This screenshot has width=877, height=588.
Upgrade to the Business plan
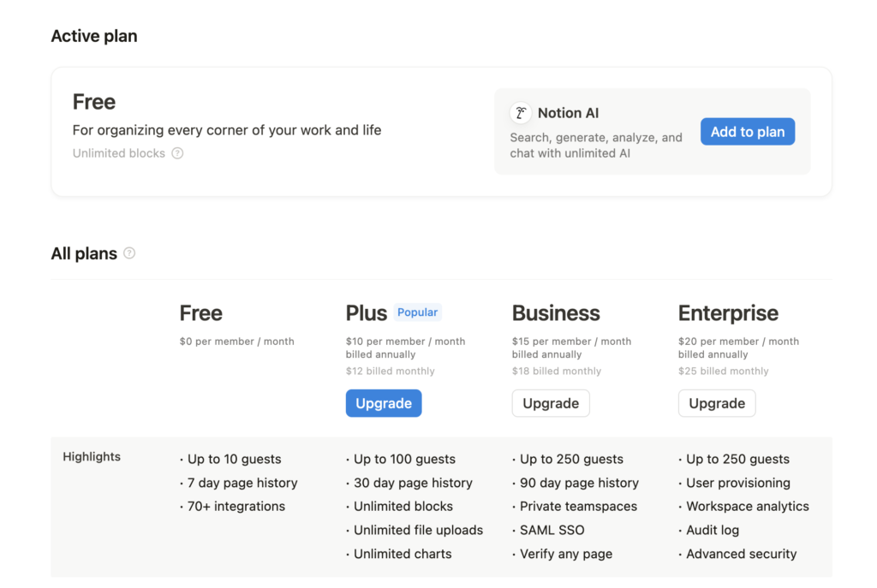(x=551, y=403)
